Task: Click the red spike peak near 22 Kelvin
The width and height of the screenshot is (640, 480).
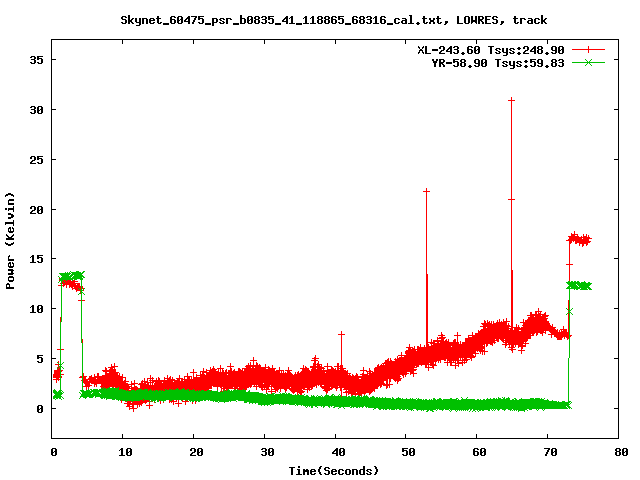Action: tap(427, 191)
